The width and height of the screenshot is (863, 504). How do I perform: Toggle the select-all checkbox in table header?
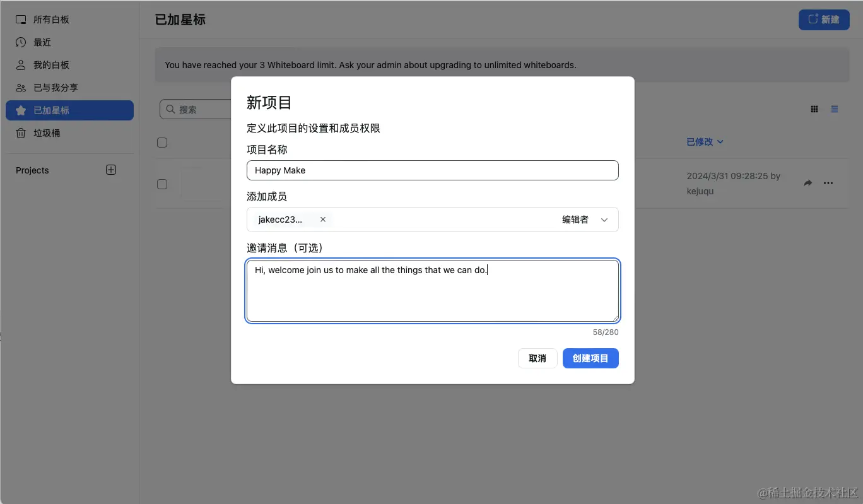pos(162,143)
